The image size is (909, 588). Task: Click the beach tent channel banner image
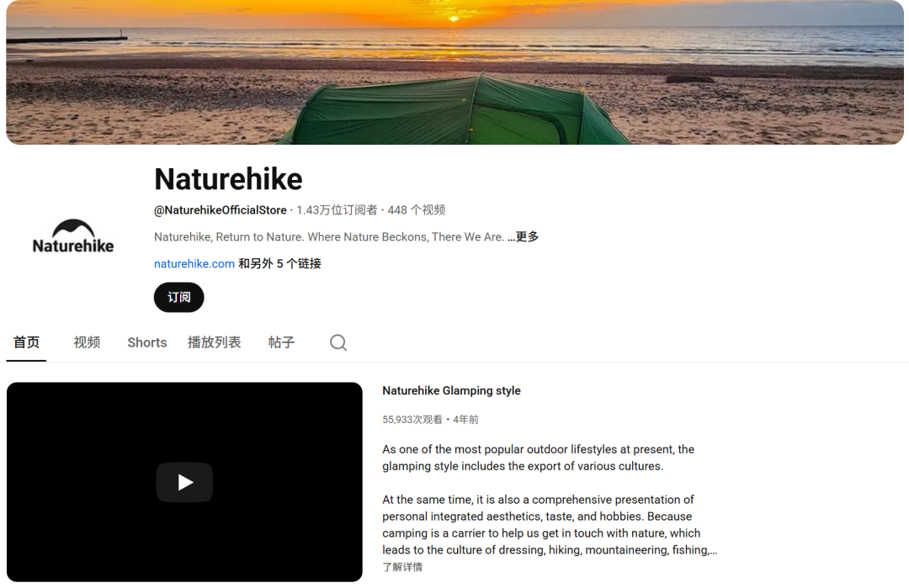coord(454,72)
